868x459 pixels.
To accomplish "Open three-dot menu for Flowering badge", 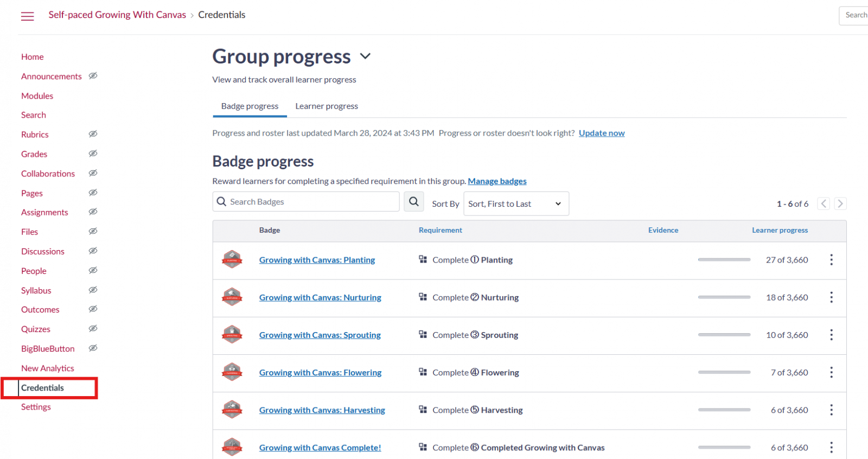I will 831,372.
